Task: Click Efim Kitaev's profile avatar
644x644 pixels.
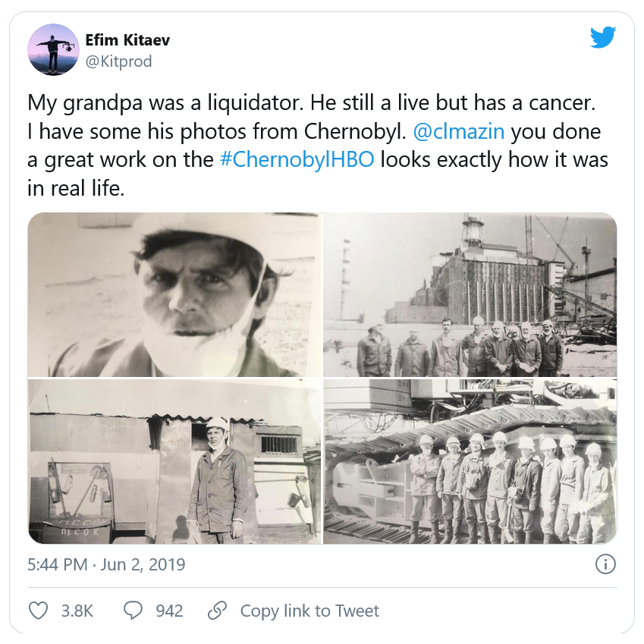Action: coord(53,49)
